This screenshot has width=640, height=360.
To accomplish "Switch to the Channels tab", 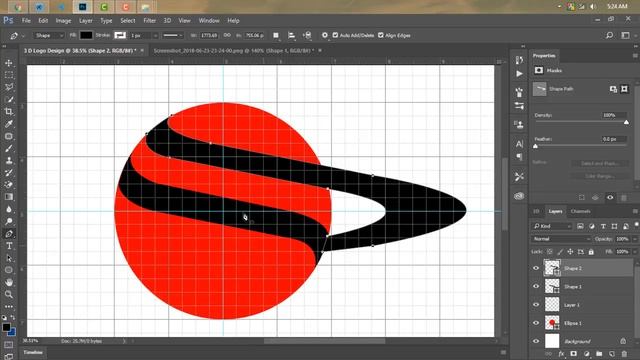I will click(580, 211).
